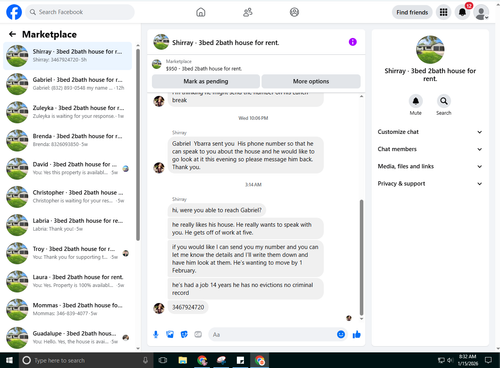Click the 'hi, were you able to reach Gabriel?' message
This screenshot has height=368, width=500.
(x=217, y=210)
